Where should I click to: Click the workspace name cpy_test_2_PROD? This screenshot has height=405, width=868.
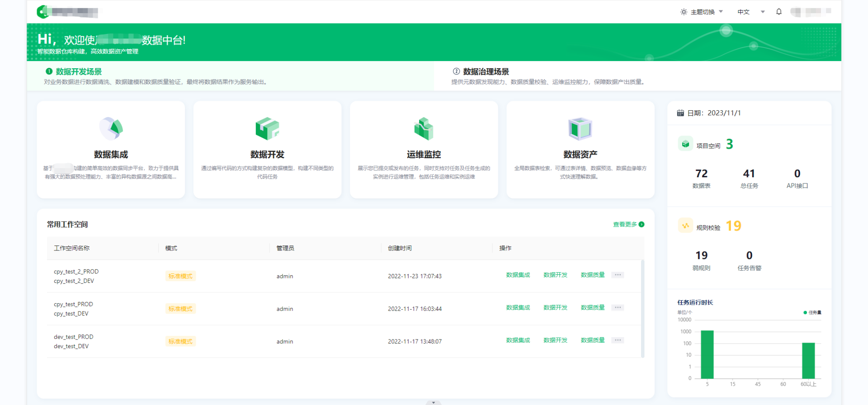tap(76, 272)
